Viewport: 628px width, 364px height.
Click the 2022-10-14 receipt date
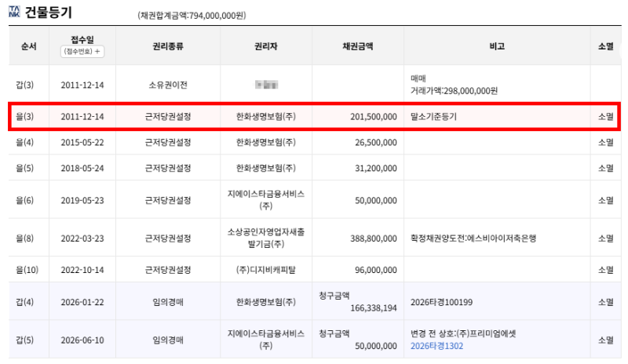click(x=82, y=270)
